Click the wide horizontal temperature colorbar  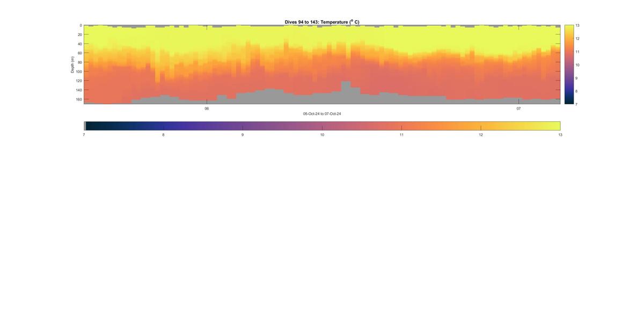pos(322,126)
